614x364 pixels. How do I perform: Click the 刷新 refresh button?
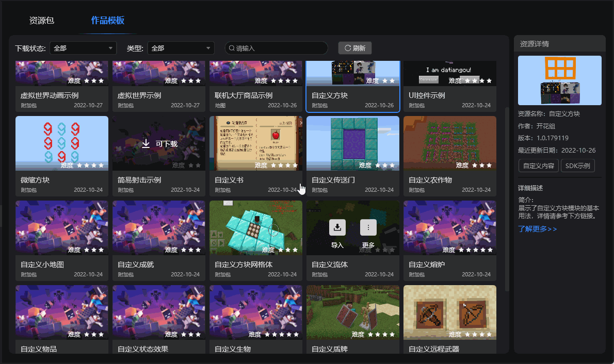click(355, 48)
